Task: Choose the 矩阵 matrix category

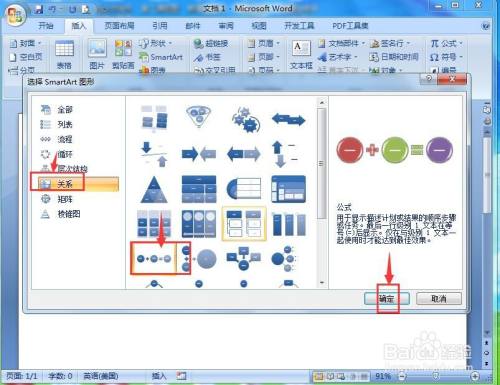Action: tap(65, 199)
